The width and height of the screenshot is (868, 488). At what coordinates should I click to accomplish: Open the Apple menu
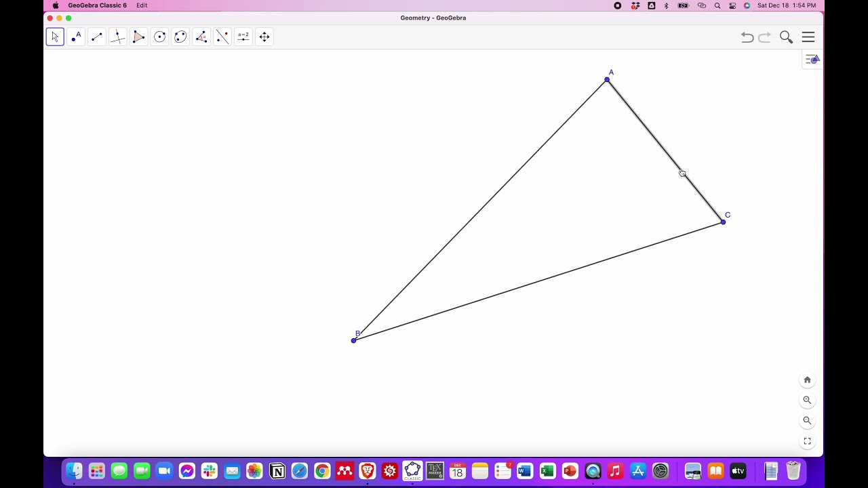[56, 5]
